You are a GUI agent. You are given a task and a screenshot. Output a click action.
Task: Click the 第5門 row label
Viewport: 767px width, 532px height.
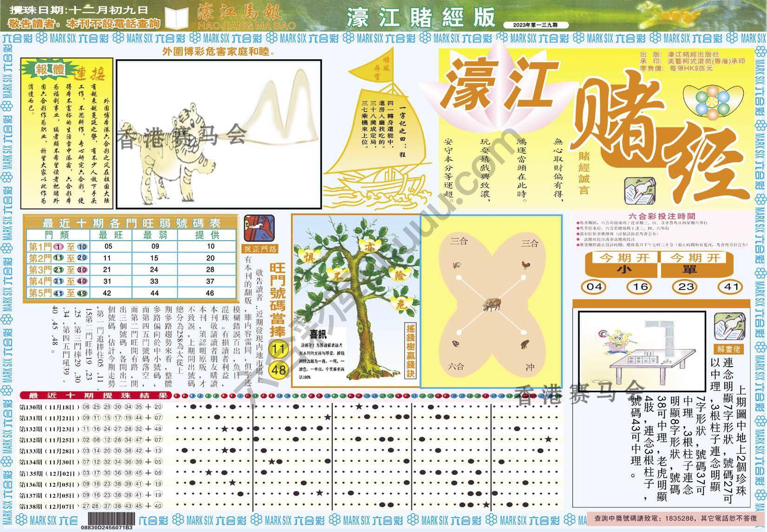tap(58, 293)
